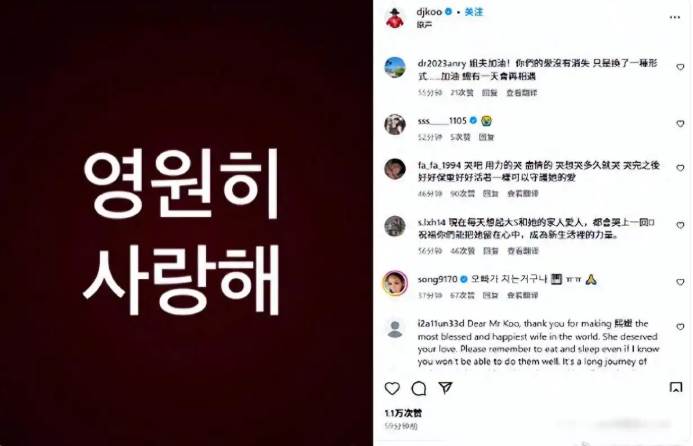The width and height of the screenshot is (693, 446).
Task: Save post with bookmark icon
Action: pos(676,388)
